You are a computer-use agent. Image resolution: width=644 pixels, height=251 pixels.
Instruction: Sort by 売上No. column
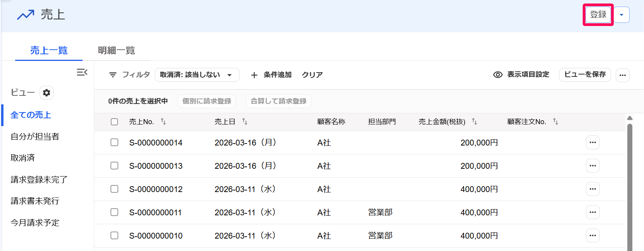tap(163, 122)
